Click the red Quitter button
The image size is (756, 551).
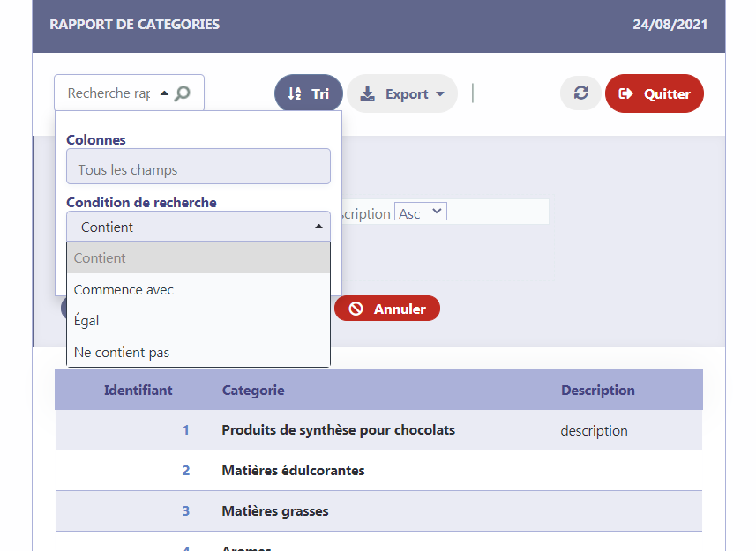655,93
